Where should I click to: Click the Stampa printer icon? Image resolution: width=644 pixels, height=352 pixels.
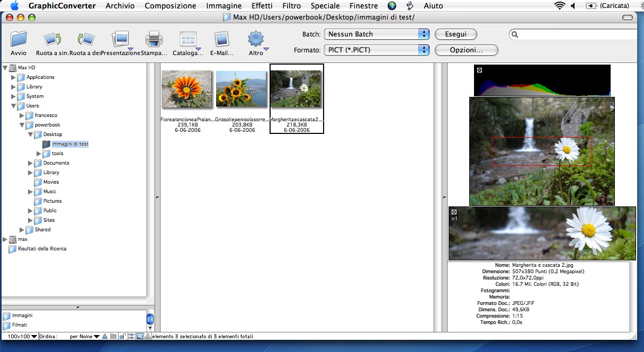pyautogui.click(x=154, y=40)
